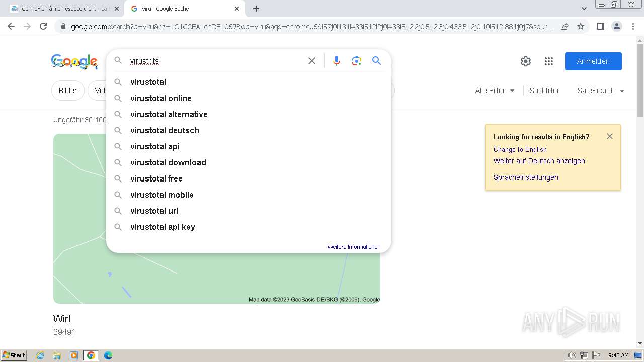Click into the Google search input field
This screenshot has height=362, width=644.
pyautogui.click(x=216, y=61)
